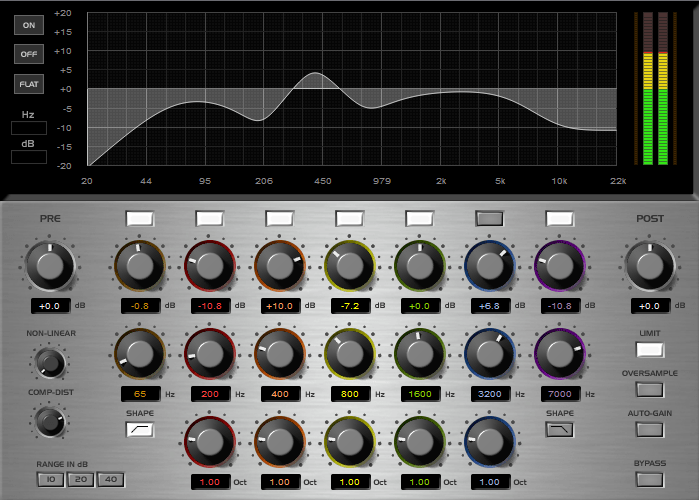The image size is (699, 500).
Task: Click the low-shelf SHAPE icon button
Action: tap(139, 430)
